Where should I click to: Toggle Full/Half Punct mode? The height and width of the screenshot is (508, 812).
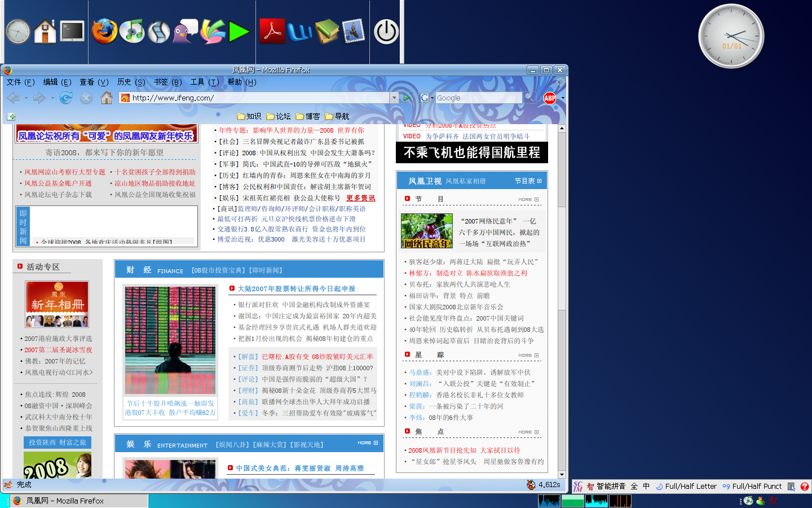point(752,486)
